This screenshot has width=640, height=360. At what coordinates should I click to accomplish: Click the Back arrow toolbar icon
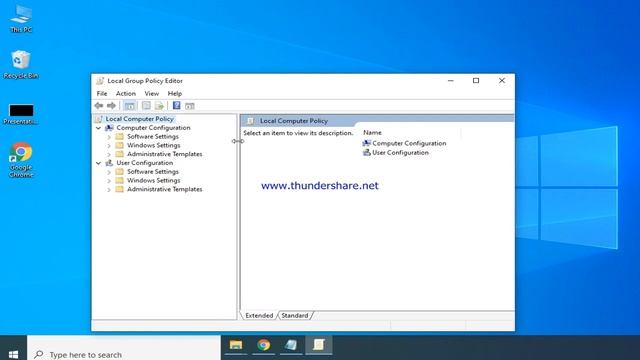tap(99, 106)
